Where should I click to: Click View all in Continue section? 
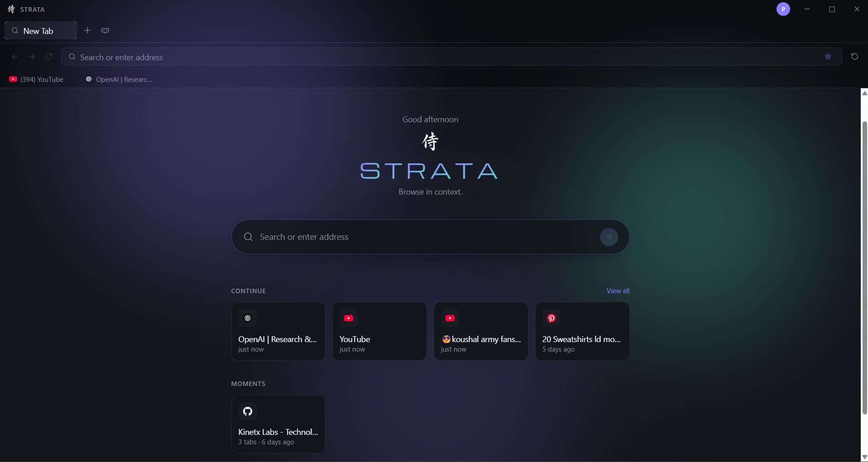click(618, 291)
